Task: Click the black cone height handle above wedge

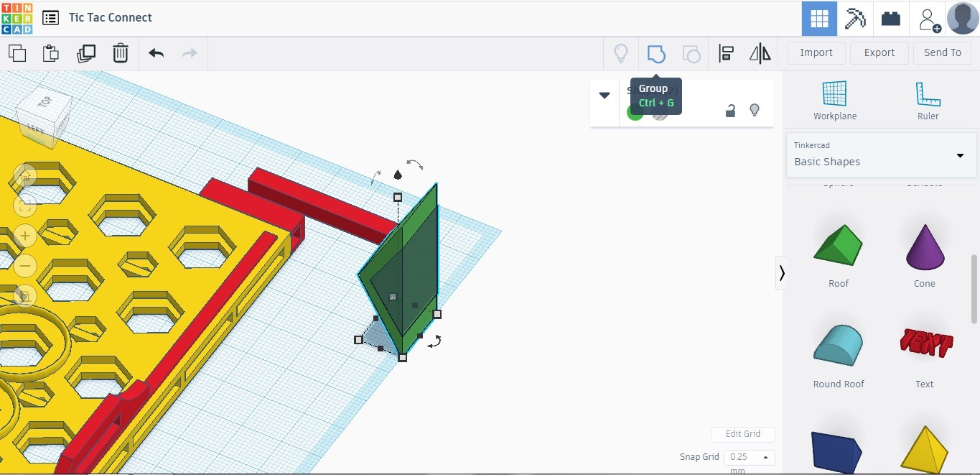Action: point(398,175)
